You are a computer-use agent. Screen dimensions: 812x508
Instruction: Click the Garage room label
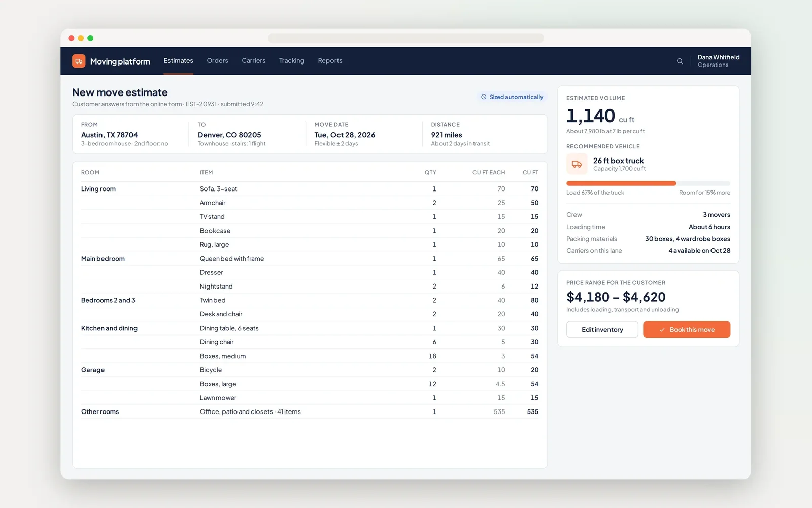coord(93,370)
